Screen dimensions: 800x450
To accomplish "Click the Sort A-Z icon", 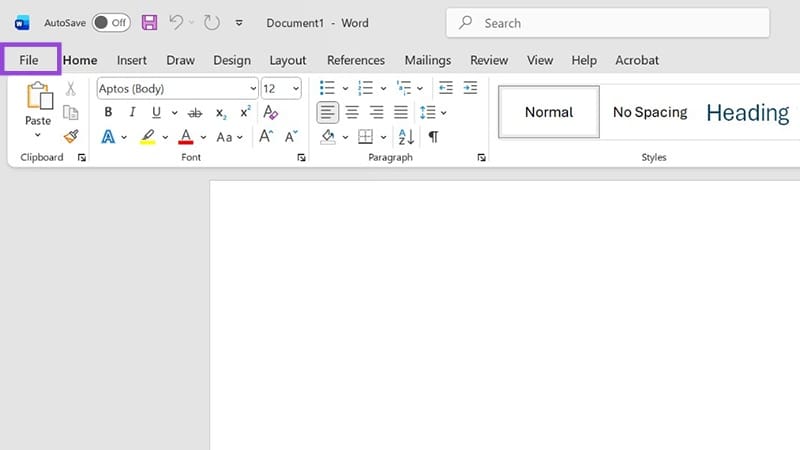I will [405, 137].
